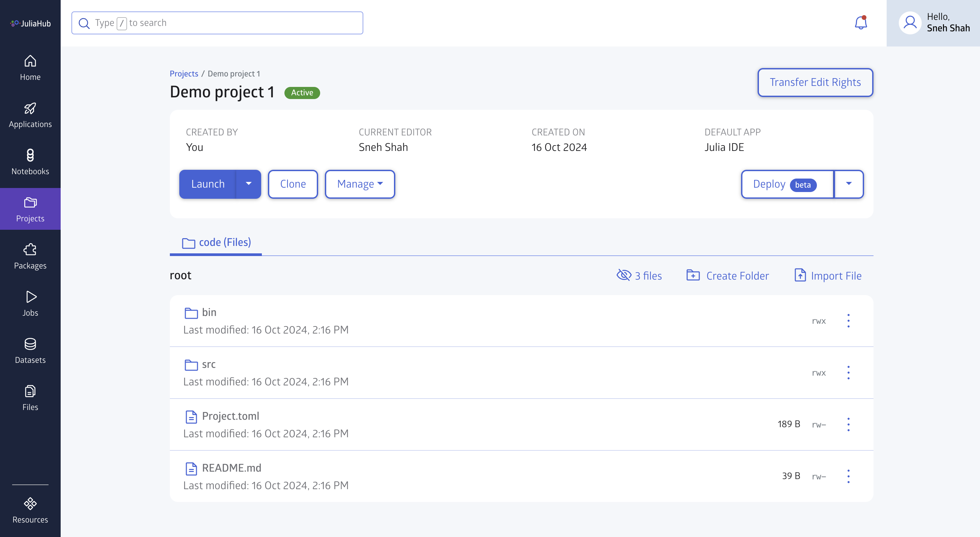980x537 pixels.
Task: Navigate to Jobs section
Action: pos(30,304)
